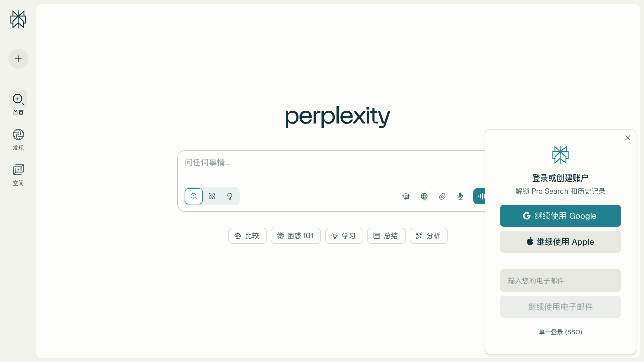The image size is (644, 362).
Task: Open the 单一登录 (SSO) link
Action: click(x=560, y=332)
